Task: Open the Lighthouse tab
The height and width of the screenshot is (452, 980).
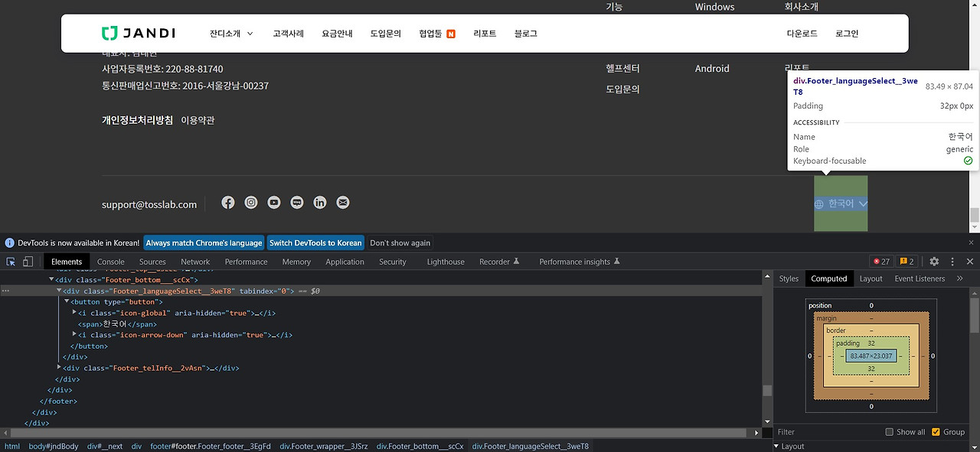Action: pos(446,262)
